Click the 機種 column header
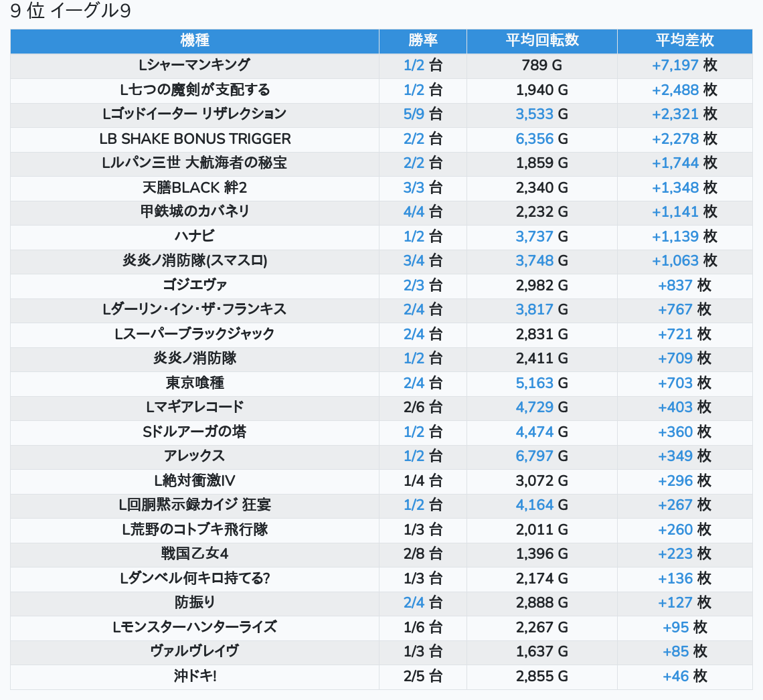This screenshot has height=700, width=763. point(195,41)
